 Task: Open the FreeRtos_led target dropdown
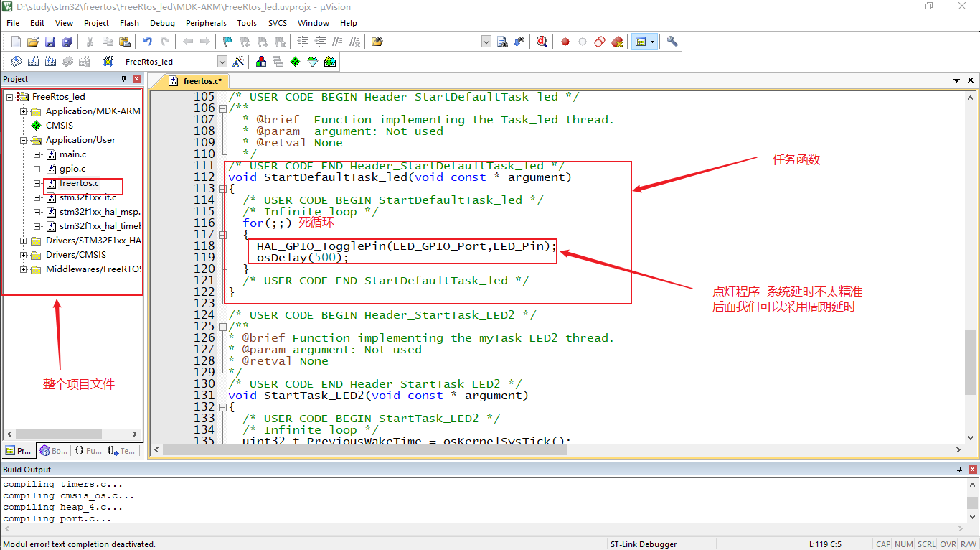pyautogui.click(x=222, y=62)
